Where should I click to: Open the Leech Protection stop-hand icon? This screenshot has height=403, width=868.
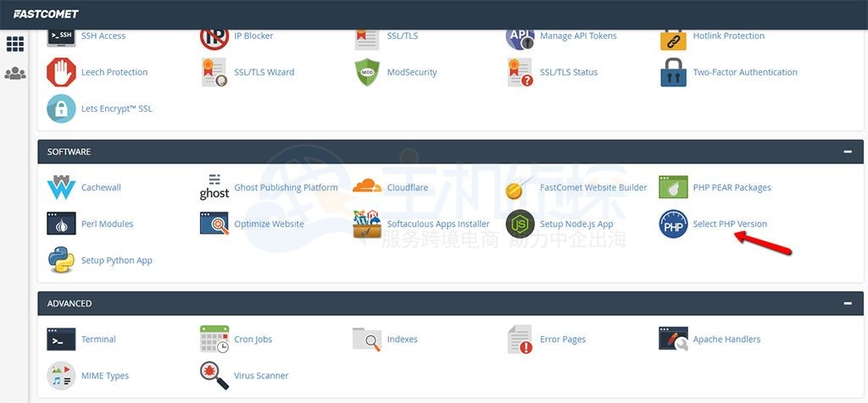61,73
